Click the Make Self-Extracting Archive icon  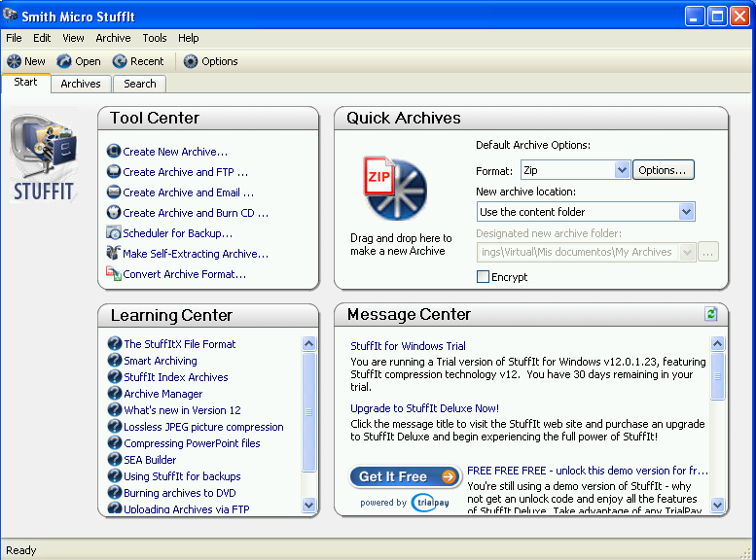click(x=114, y=253)
